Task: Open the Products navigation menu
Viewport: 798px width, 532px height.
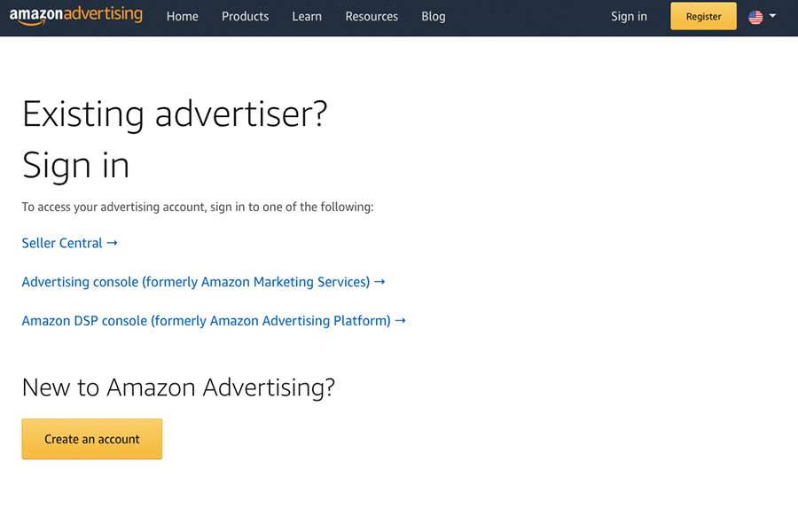Action: click(245, 16)
